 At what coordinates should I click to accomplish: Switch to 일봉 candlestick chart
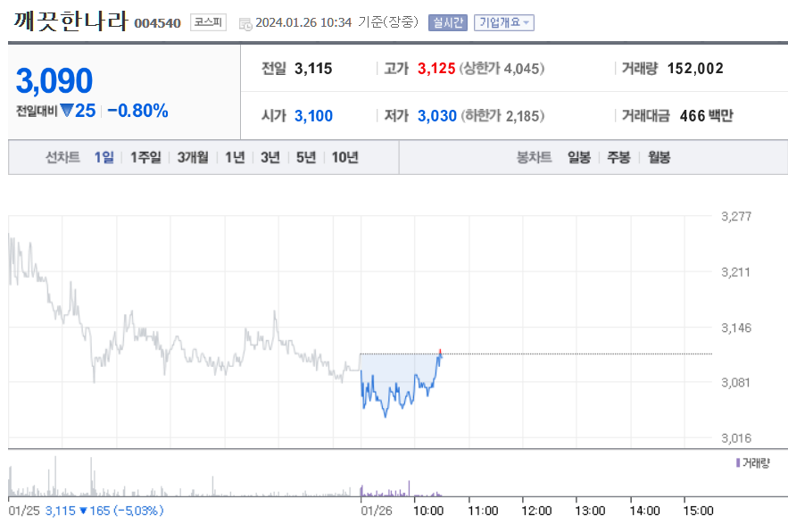pos(579,157)
